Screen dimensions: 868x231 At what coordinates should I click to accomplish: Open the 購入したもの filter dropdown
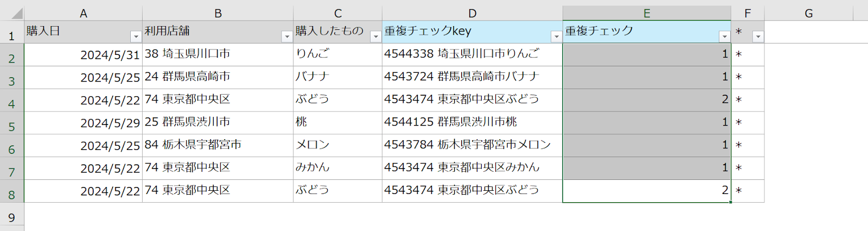[x=375, y=36]
